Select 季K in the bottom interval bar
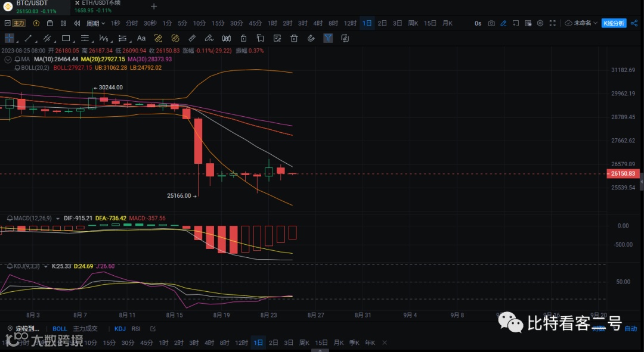644x352 pixels. tap(354, 343)
